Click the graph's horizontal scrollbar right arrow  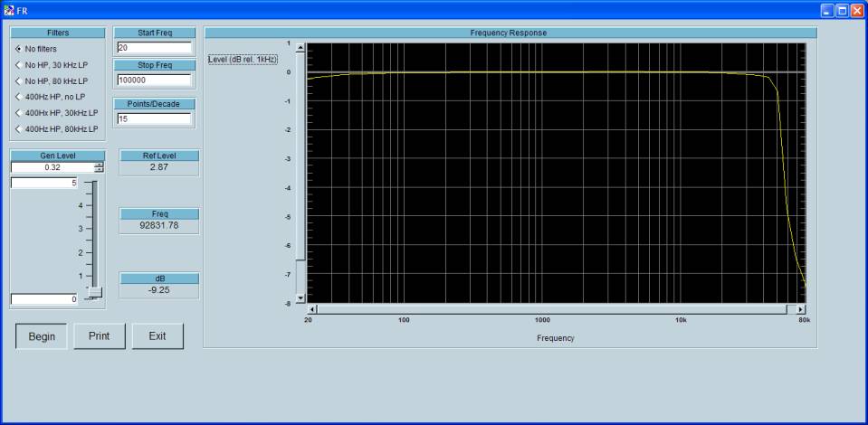pos(800,309)
